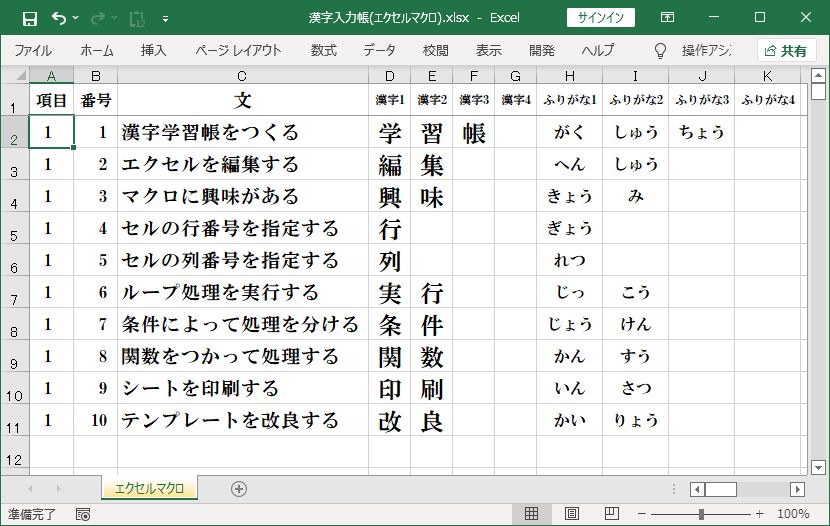This screenshot has width=830, height=526.
Task: Open the 表示 ribbon tab
Action: tap(488, 50)
